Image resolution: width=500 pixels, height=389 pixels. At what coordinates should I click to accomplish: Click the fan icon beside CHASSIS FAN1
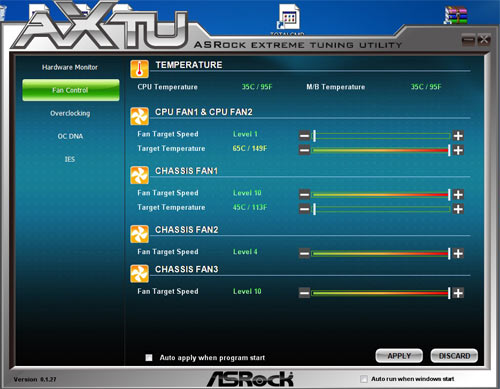coord(139,175)
